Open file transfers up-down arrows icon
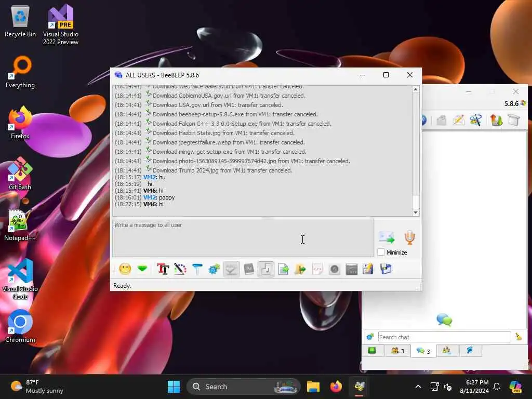 click(496, 120)
